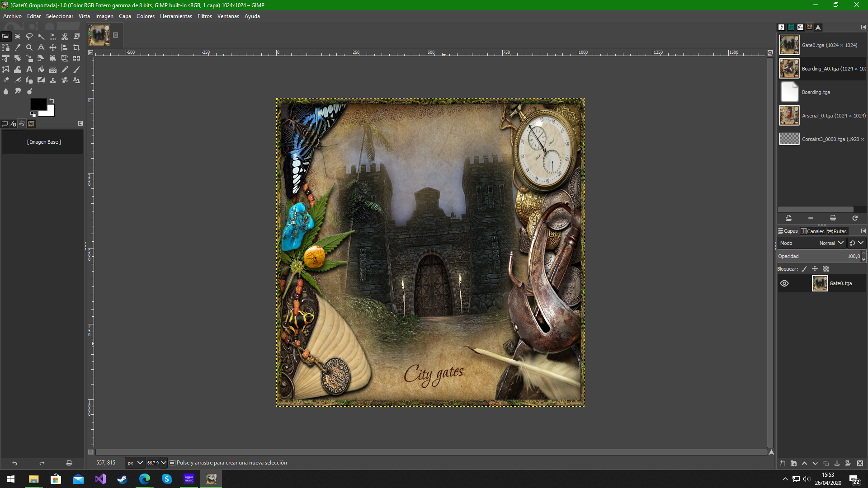
Task: Select the Clone stamp tool
Action: pyautogui.click(x=53, y=80)
